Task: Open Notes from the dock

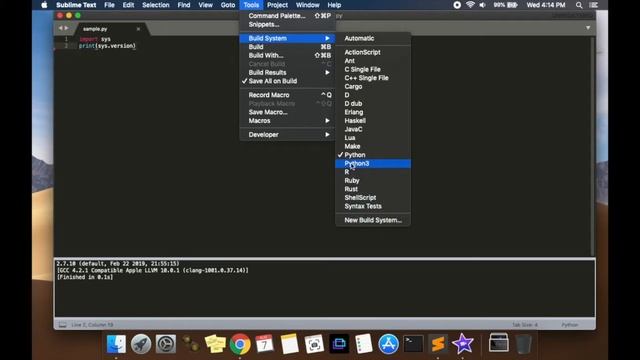Action: coord(289,344)
